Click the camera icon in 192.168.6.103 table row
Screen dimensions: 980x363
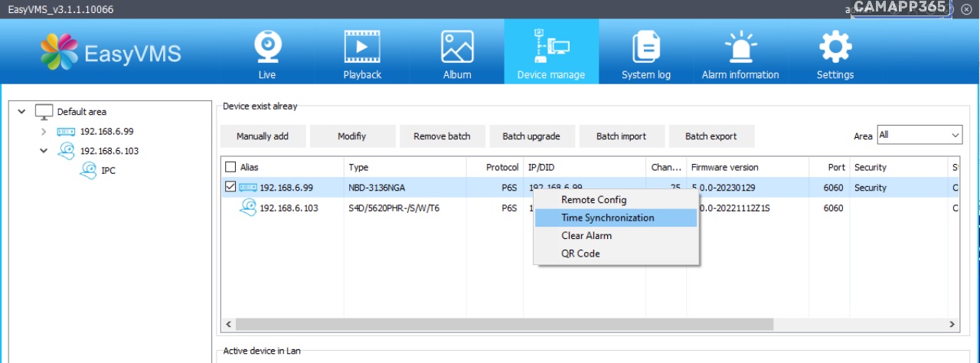[x=248, y=207]
